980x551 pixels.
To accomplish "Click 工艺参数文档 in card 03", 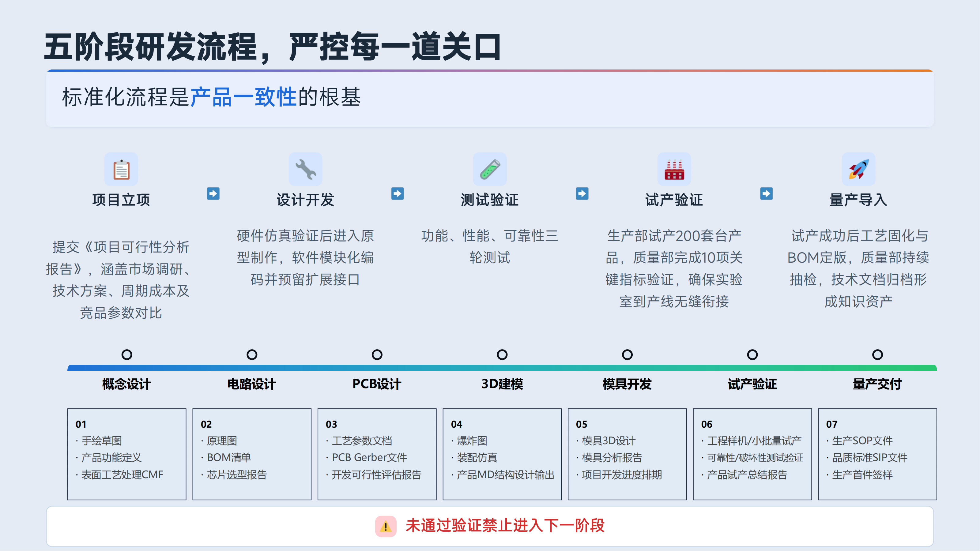I will (362, 441).
